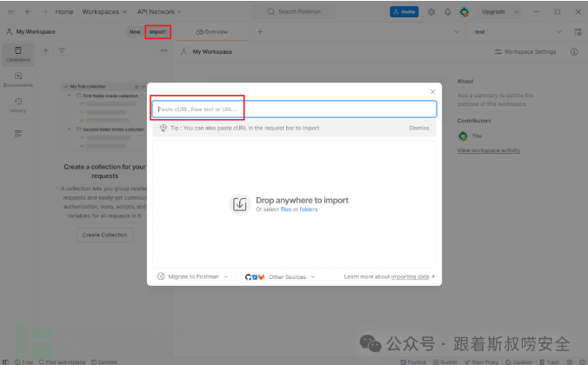Image resolution: width=588 pixels, height=365 pixels.
Task: Expand Other Sources dropdown
Action: coord(280,277)
